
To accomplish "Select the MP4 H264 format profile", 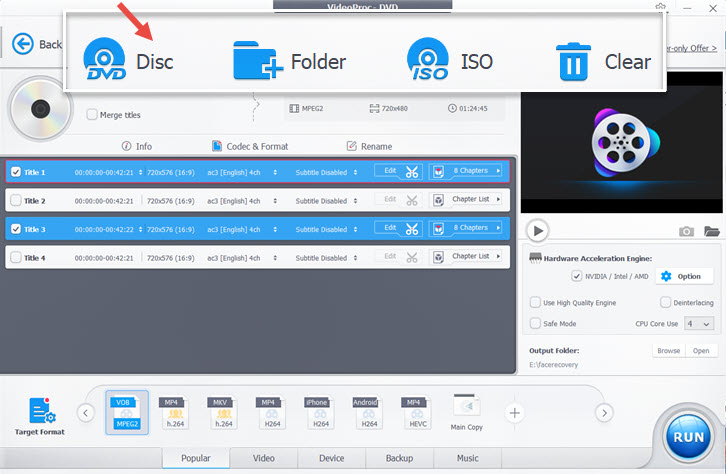I will (272, 412).
